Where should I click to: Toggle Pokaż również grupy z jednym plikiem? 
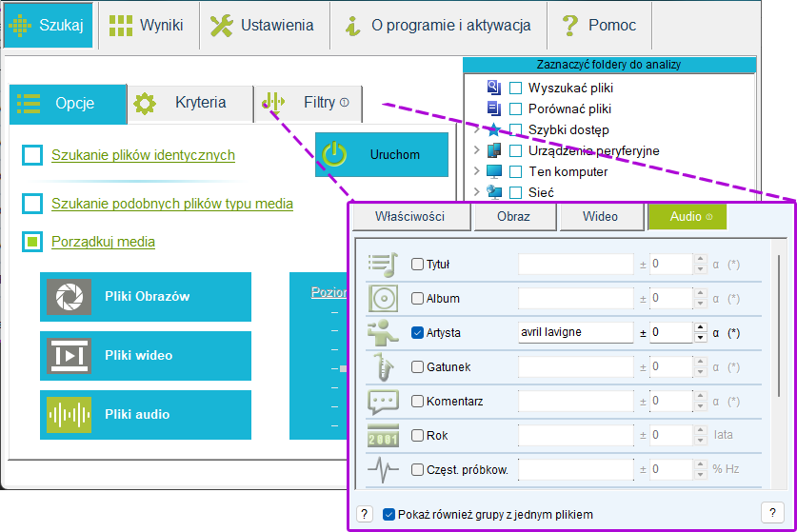(389, 515)
